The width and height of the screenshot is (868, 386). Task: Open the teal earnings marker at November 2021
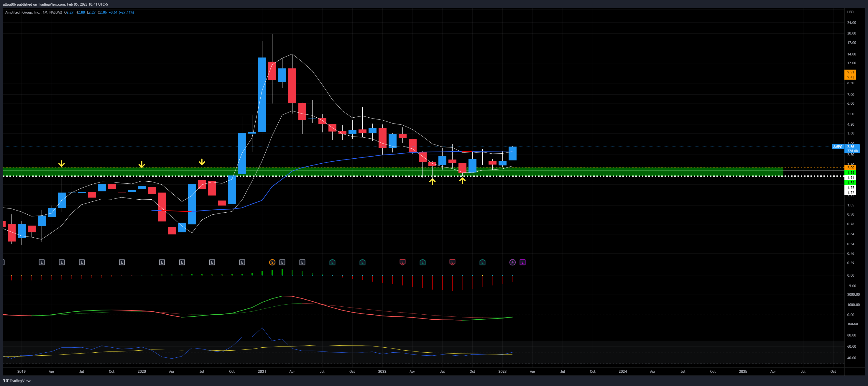(363, 262)
